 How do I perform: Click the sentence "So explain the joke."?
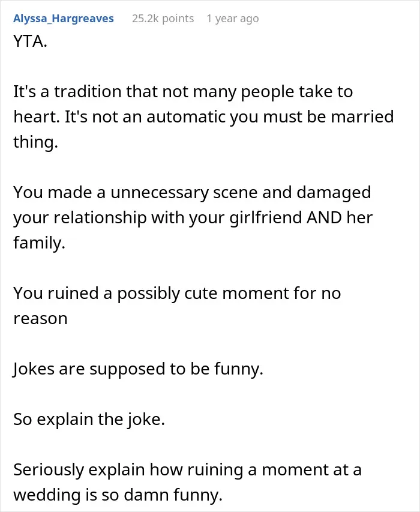click(x=89, y=420)
